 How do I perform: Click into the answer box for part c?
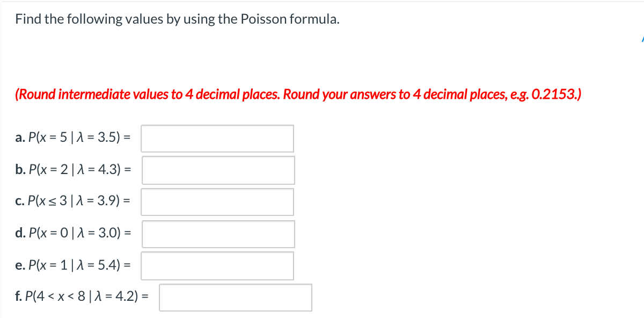(217, 202)
